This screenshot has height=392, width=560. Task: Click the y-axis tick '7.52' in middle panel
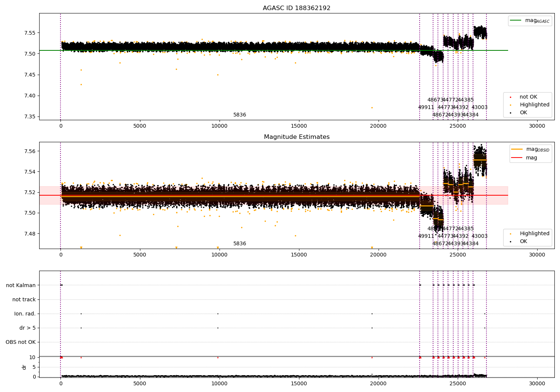[30, 193]
